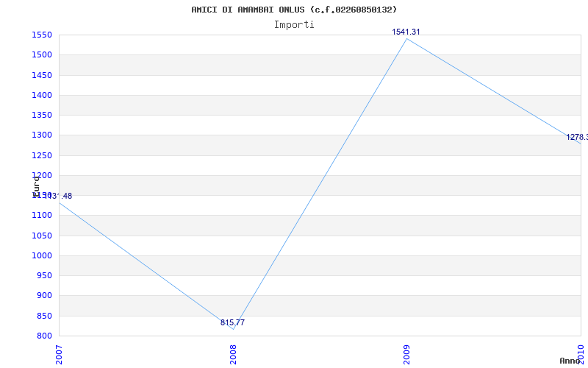Image resolution: width=588 pixels, height=368 pixels.
Task: Click the 1300 y-axis tick label
Action: click(x=42, y=135)
